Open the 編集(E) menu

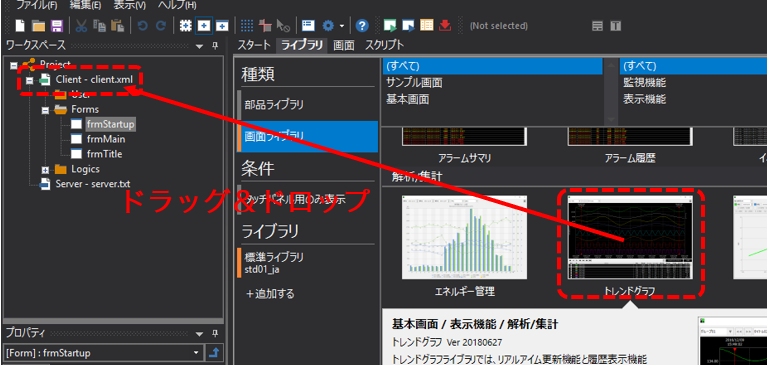(85, 6)
